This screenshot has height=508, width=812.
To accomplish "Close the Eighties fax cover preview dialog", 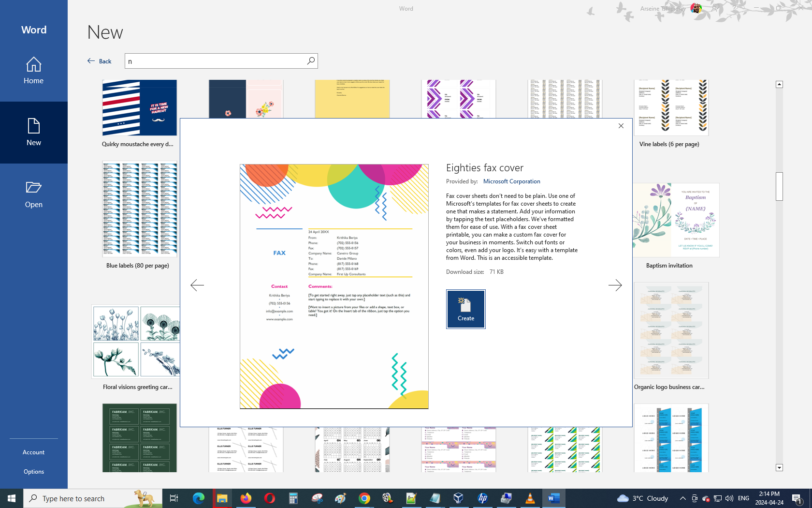I will [x=621, y=126].
